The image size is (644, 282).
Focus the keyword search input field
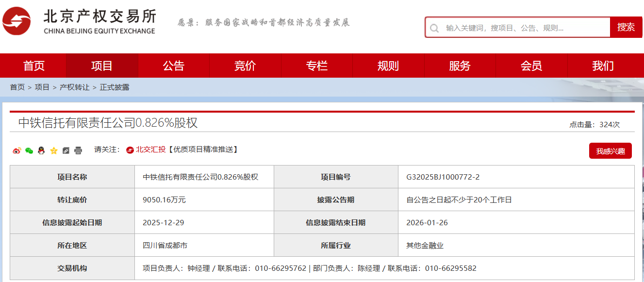pos(524,28)
